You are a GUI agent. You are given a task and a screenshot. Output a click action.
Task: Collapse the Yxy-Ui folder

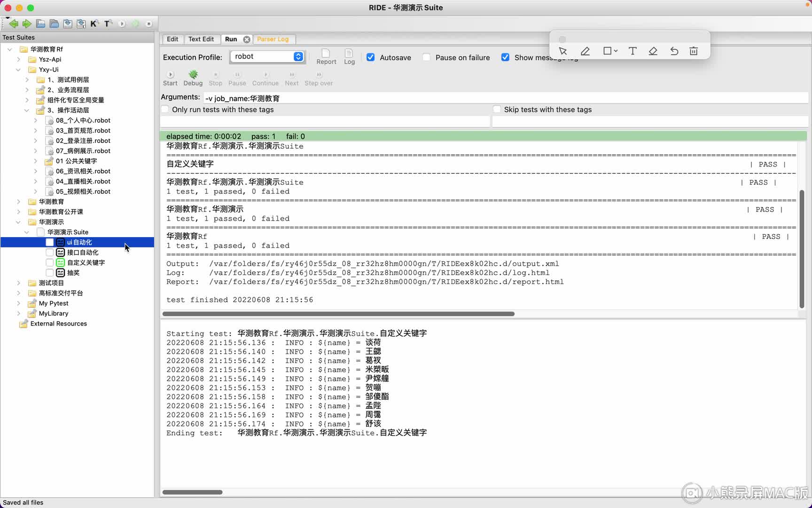(18, 70)
